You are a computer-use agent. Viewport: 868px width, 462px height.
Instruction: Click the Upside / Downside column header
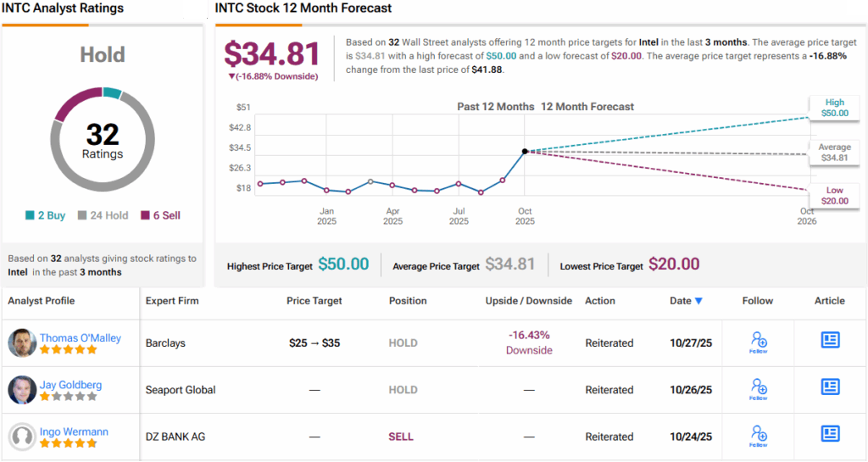(x=529, y=301)
